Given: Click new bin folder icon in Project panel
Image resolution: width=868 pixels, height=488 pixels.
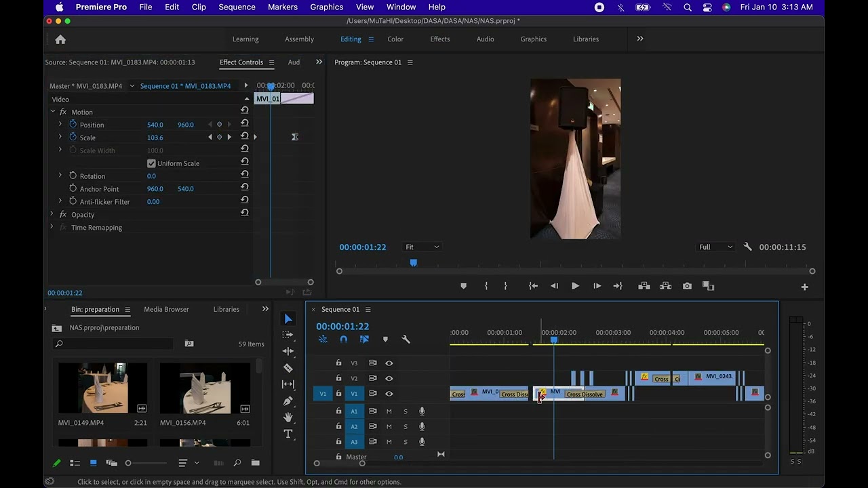Looking at the screenshot, I should point(255,463).
